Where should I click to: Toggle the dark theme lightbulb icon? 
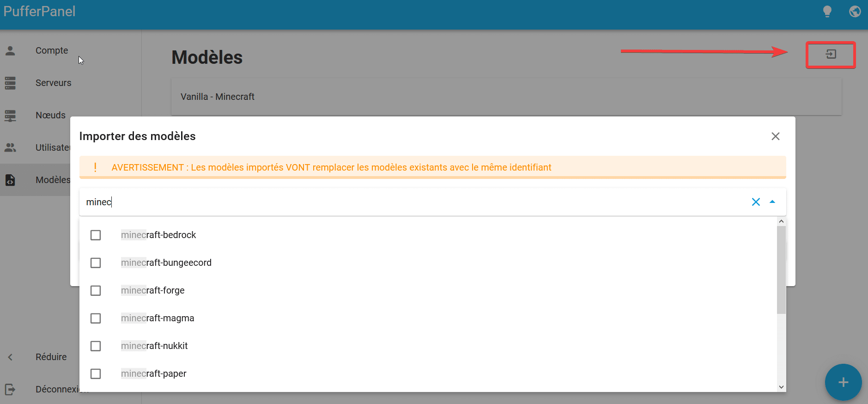827,12
